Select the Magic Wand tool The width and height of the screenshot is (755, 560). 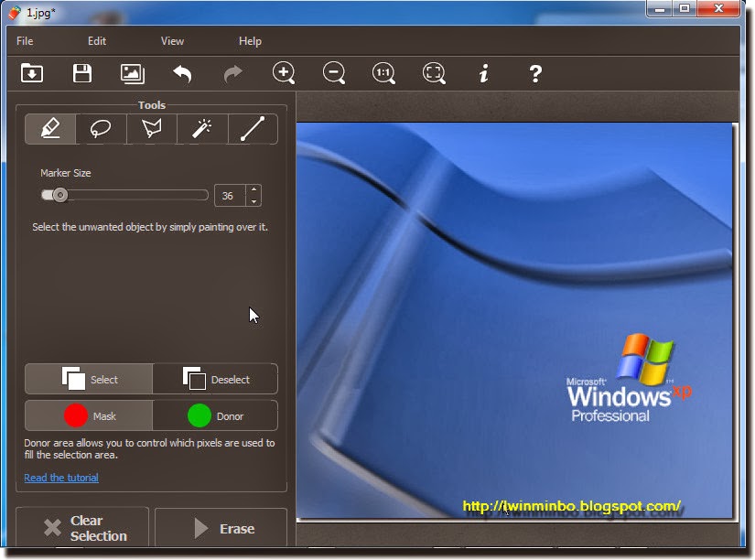click(x=202, y=129)
